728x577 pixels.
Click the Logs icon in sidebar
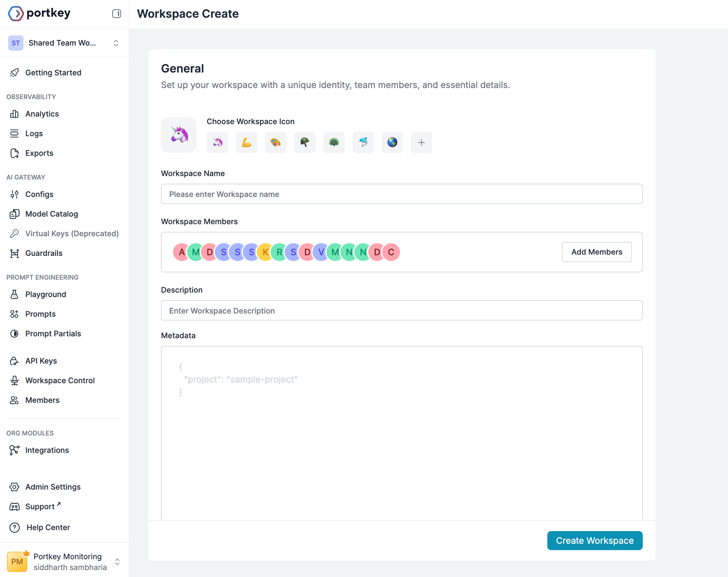click(14, 133)
